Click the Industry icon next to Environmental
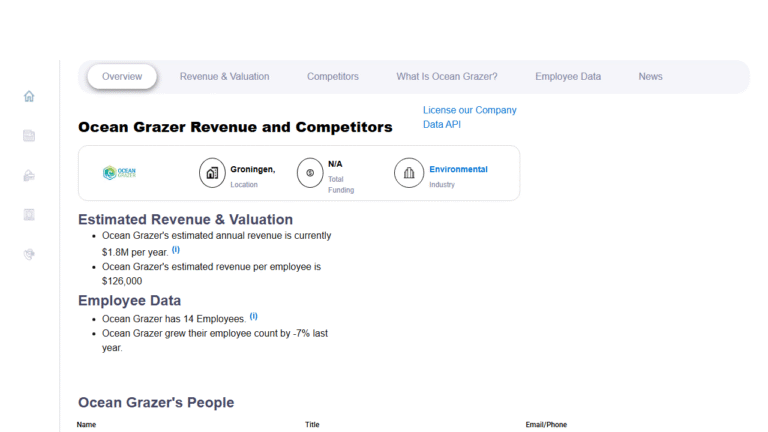The height and width of the screenshot is (432, 768). click(408, 173)
